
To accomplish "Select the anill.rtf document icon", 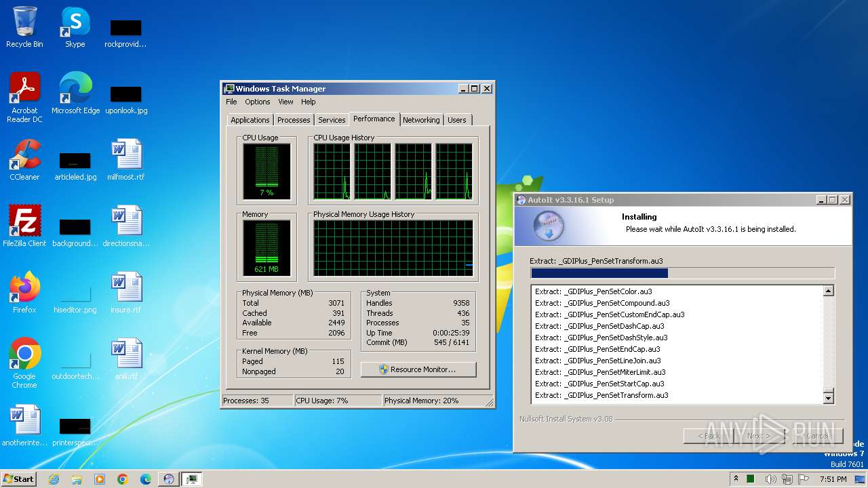I will pos(126,359).
